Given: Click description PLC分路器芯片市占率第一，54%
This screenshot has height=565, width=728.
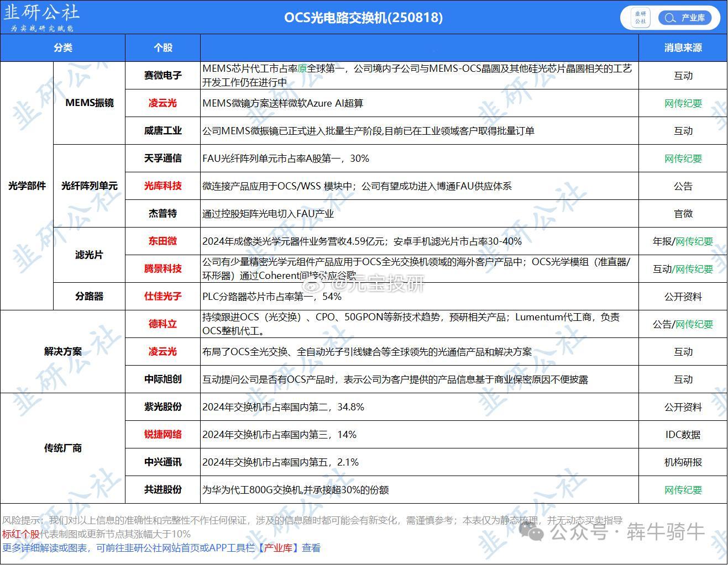Looking at the screenshot, I should point(272,297).
